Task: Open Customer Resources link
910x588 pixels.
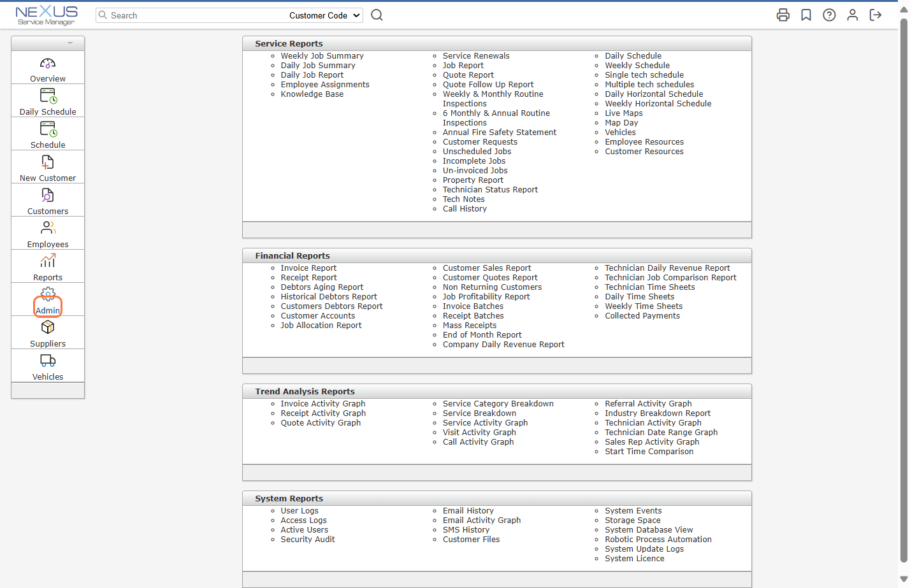Action: (x=644, y=152)
